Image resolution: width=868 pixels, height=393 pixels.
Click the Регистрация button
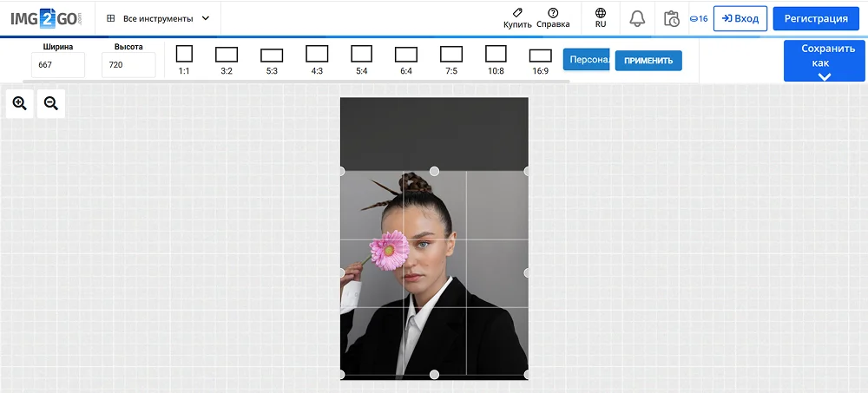tap(816, 18)
